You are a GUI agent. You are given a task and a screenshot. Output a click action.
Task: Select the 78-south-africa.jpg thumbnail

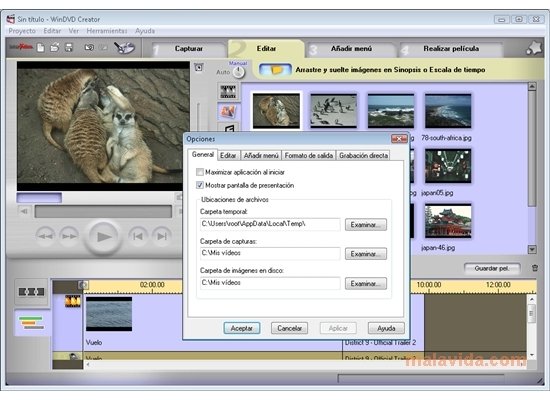pyautogui.click(x=448, y=111)
